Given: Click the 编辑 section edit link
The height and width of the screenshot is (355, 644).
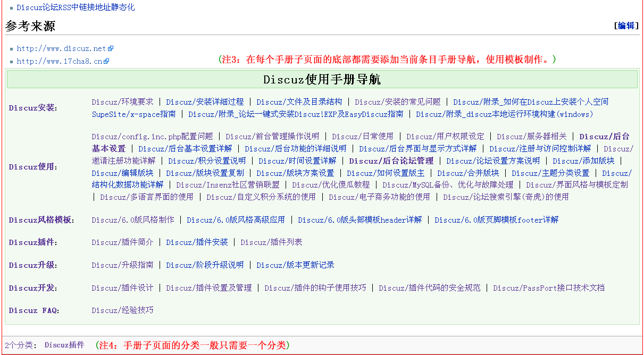Looking at the screenshot, I should click(x=626, y=26).
